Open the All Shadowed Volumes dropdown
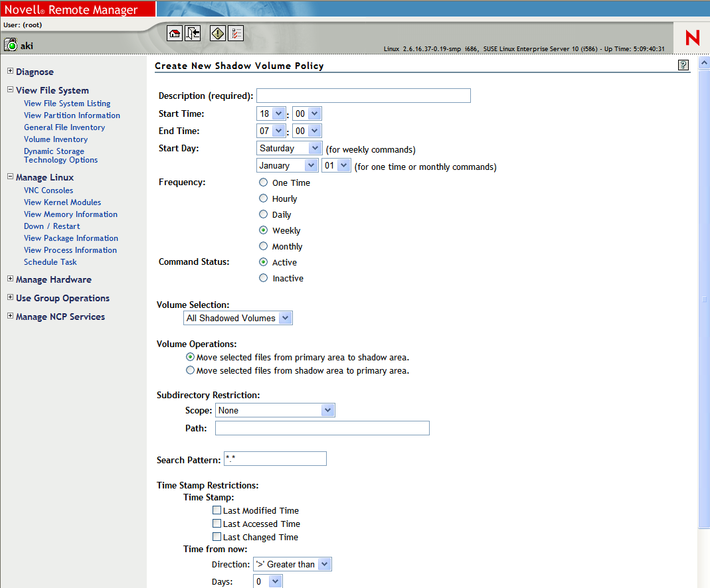Viewport: 710px width, 588px height. [238, 318]
